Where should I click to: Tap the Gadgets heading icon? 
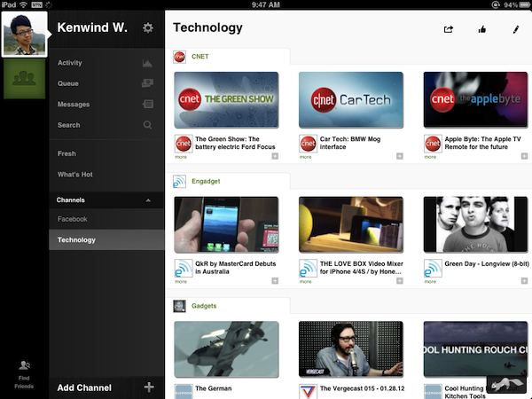pos(179,306)
